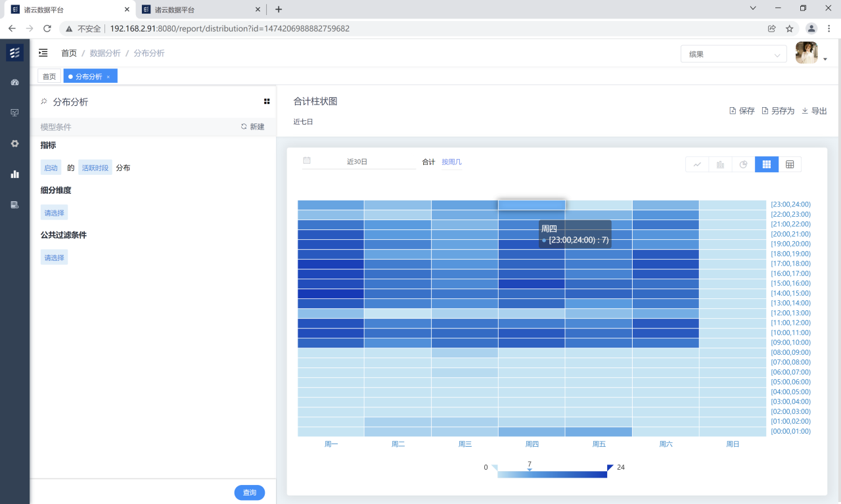
Task: Open the Chrome three-dot menu
Action: pyautogui.click(x=829, y=28)
